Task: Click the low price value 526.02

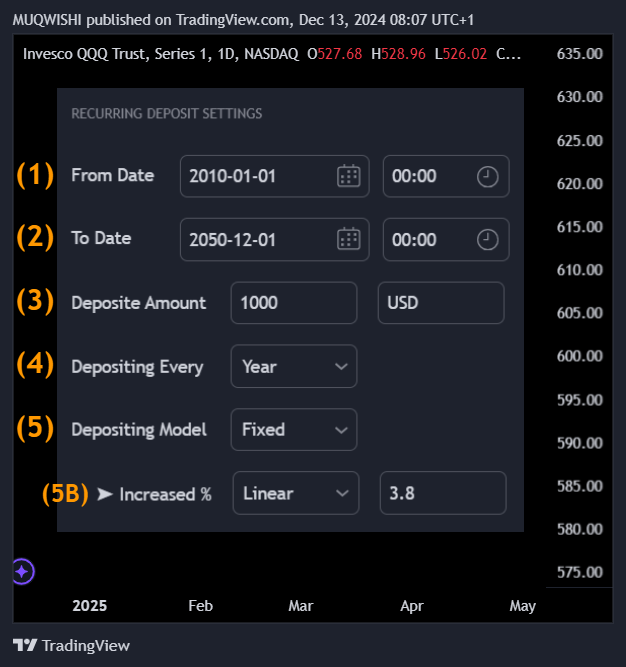Action: (x=465, y=54)
